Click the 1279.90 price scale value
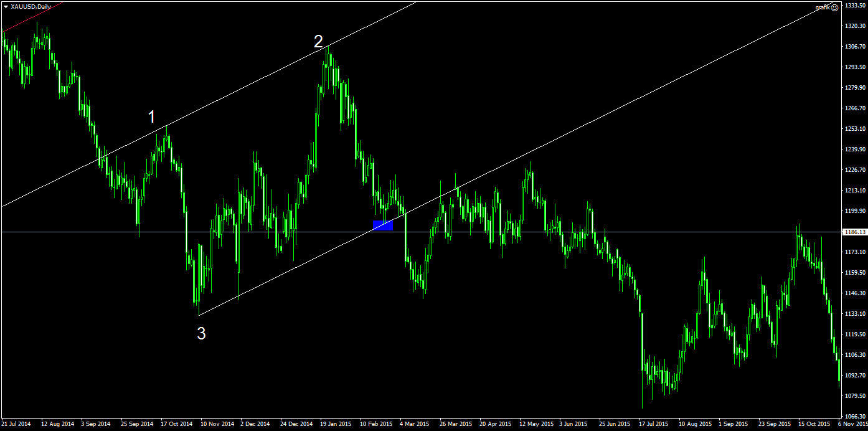Screen dimensions: 868x431 coord(856,87)
